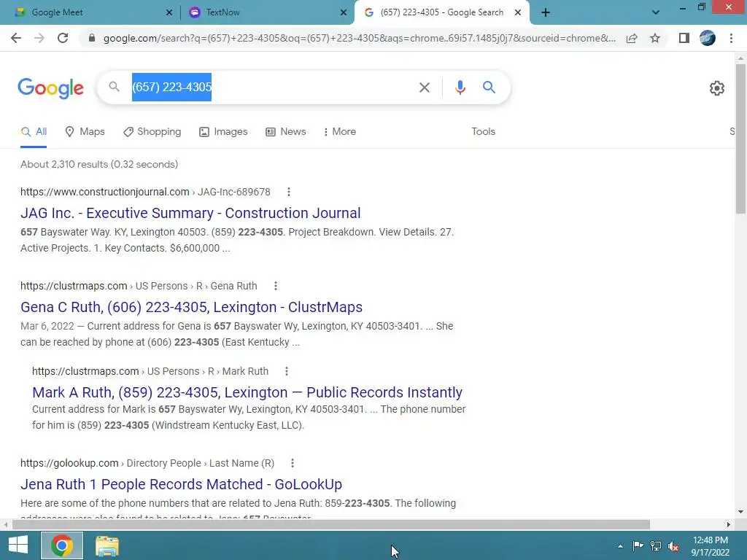Bookmark this page with the star icon

tap(655, 38)
